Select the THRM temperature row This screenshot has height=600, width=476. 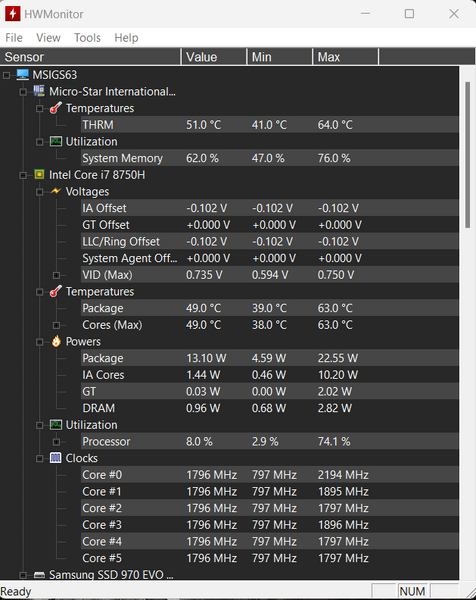[270, 125]
